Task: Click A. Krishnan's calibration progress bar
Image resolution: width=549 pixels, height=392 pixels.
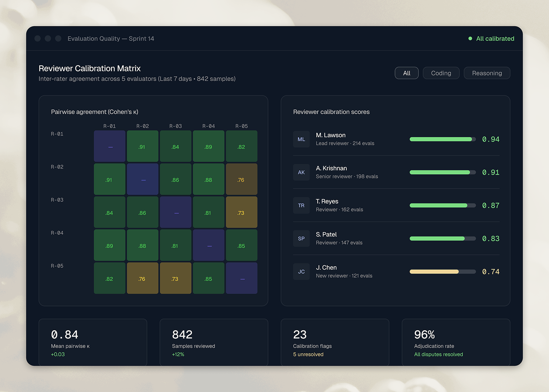Action: click(443, 172)
